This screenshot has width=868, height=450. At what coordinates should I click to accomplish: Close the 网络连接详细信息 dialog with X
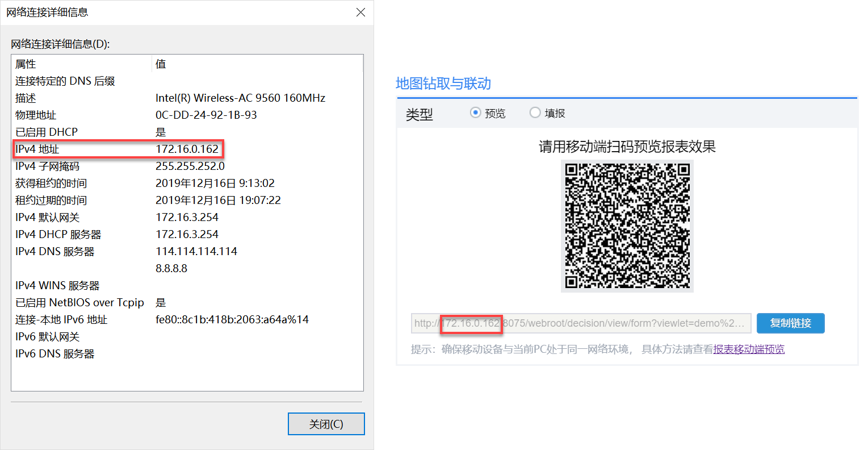[360, 13]
